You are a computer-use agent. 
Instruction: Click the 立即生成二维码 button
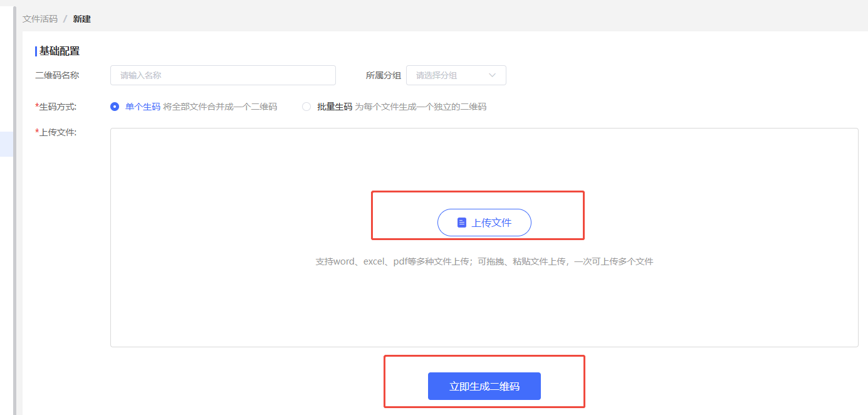[484, 386]
